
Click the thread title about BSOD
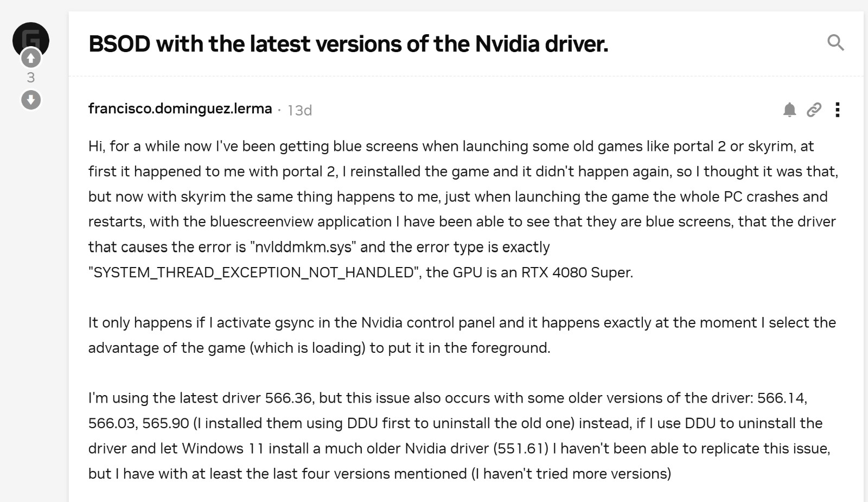[348, 44]
